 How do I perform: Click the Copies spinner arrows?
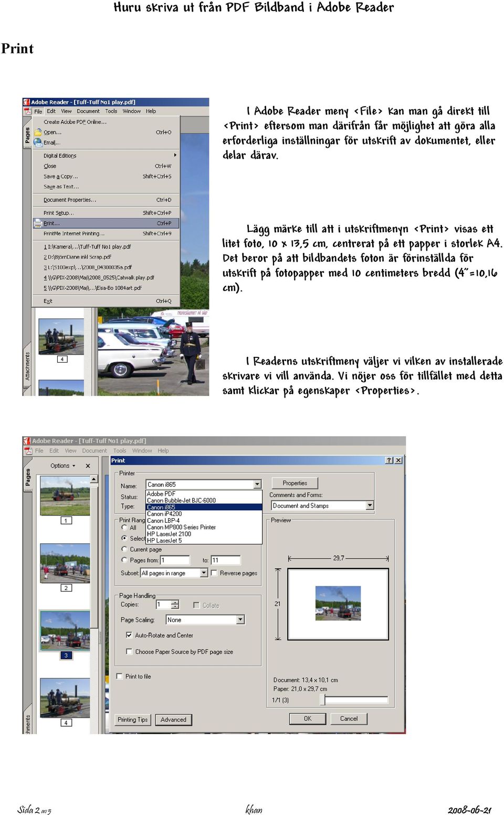coord(175,605)
